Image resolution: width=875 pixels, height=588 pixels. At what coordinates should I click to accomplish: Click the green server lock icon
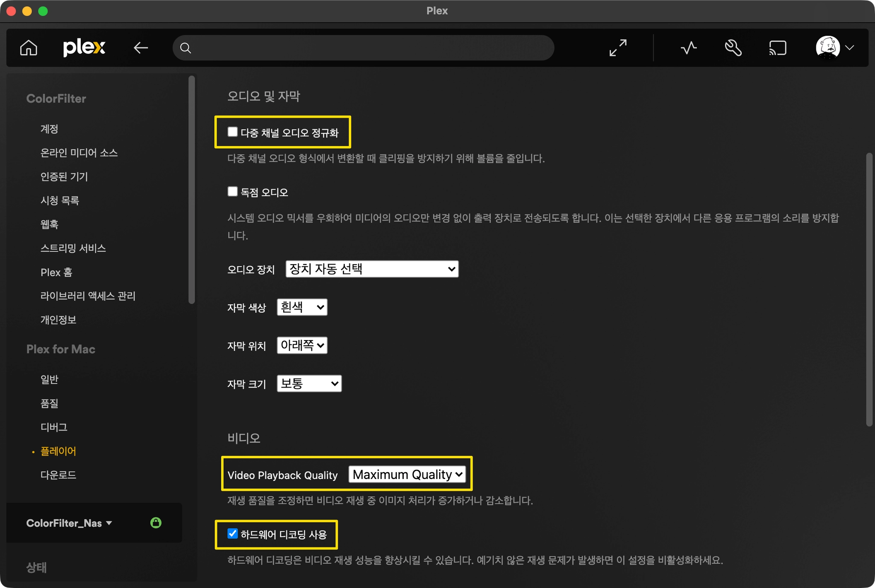click(x=156, y=523)
